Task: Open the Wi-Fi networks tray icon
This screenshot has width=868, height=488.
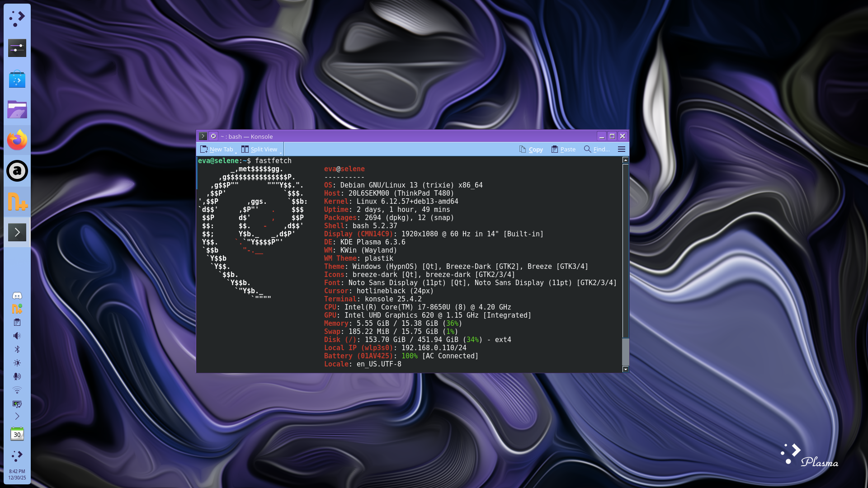Action: coord(17,390)
